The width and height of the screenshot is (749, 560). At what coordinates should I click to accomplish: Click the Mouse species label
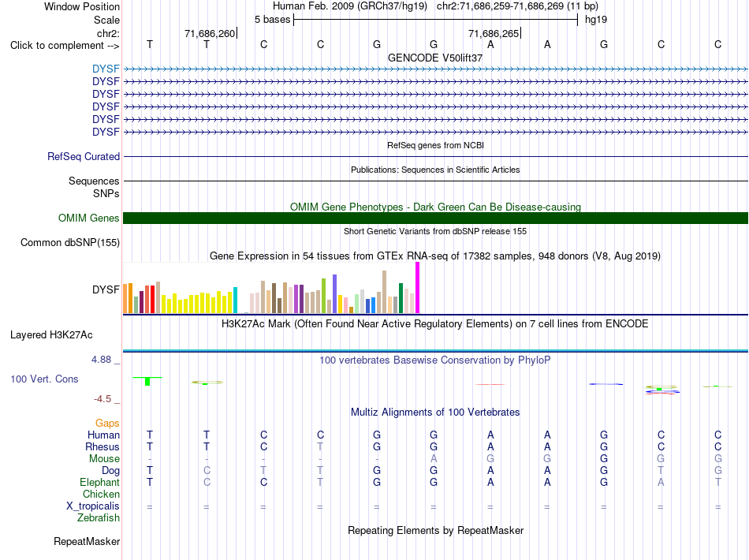point(104,459)
